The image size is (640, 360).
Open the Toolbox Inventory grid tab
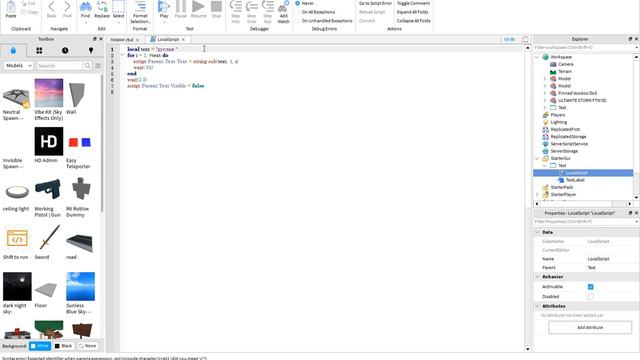coord(39,51)
